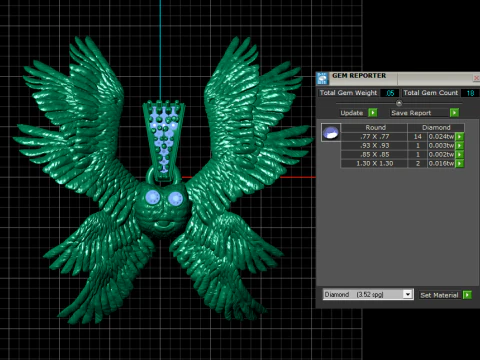Click the Total Gem Count value field
Viewport: 480px width, 360px height.
(x=470, y=93)
